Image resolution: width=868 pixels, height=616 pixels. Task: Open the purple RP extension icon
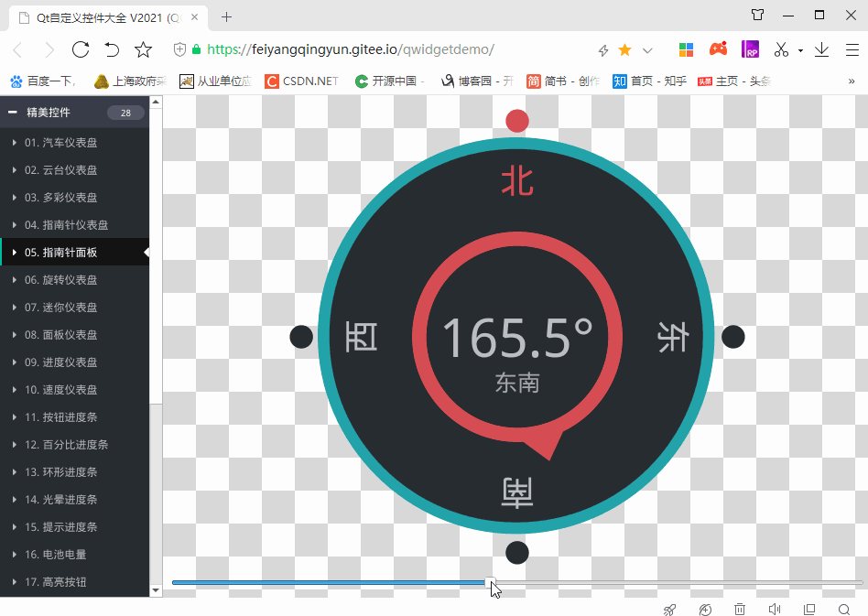[x=750, y=49]
